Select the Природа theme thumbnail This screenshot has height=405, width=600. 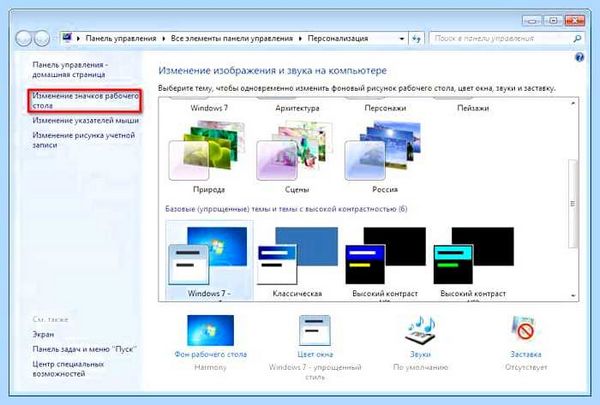[x=207, y=151]
